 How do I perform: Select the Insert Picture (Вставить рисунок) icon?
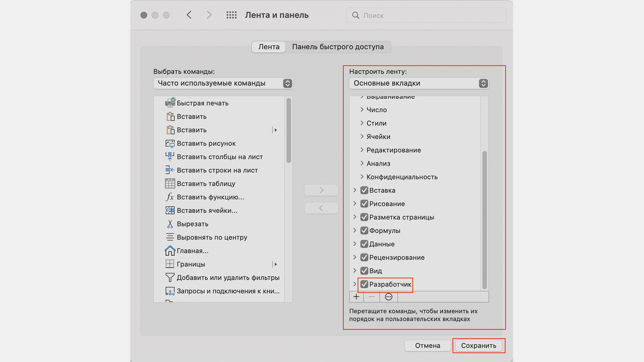pos(170,143)
